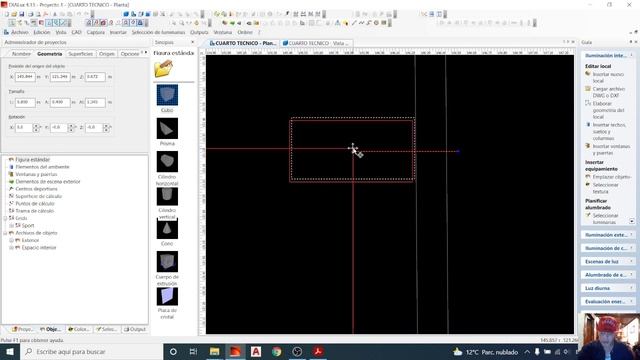Image resolution: width=640 pixels, height=360 pixels.
Task: Select the Prisma shape thumbnail
Action: [167, 129]
